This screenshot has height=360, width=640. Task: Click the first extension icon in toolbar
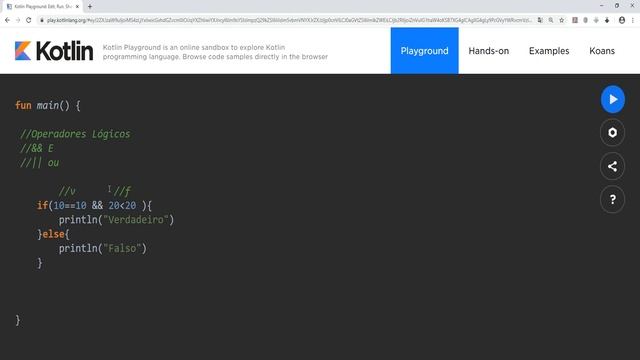click(575, 20)
